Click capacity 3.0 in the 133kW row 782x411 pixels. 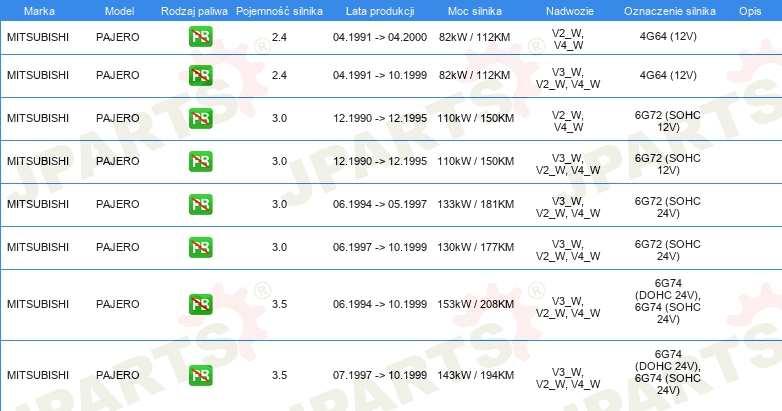click(x=279, y=204)
